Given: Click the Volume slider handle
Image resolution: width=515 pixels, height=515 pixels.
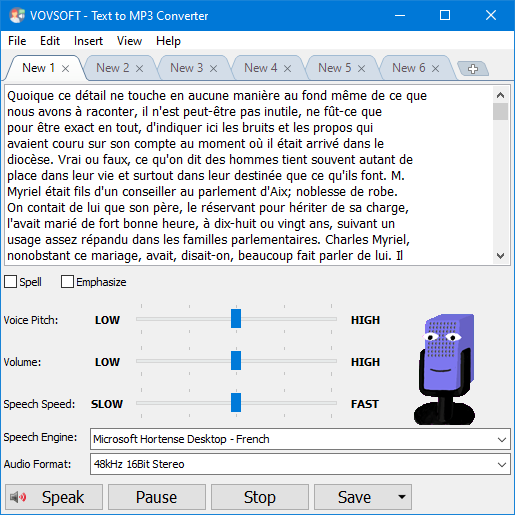Looking at the screenshot, I should click(x=236, y=361).
